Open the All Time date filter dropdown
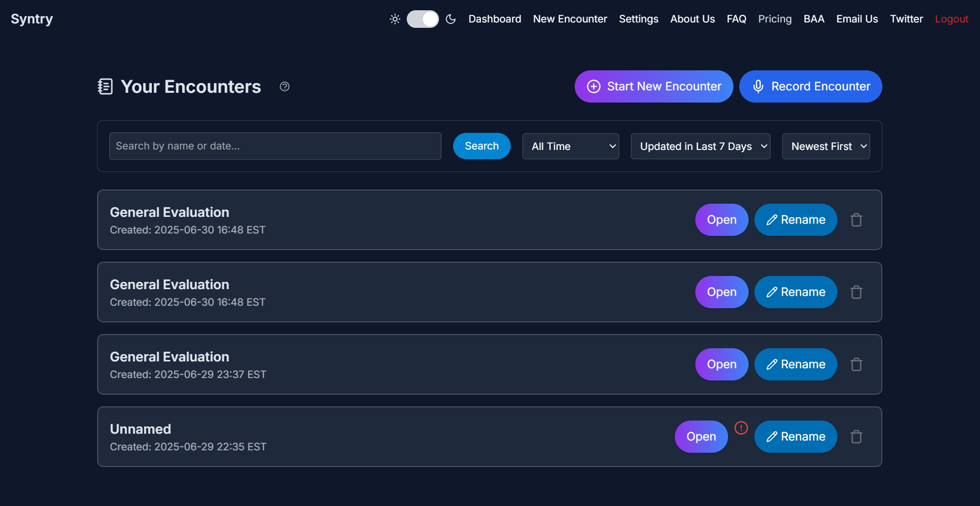Screen dimensions: 980x506 pyautogui.click(x=571, y=147)
